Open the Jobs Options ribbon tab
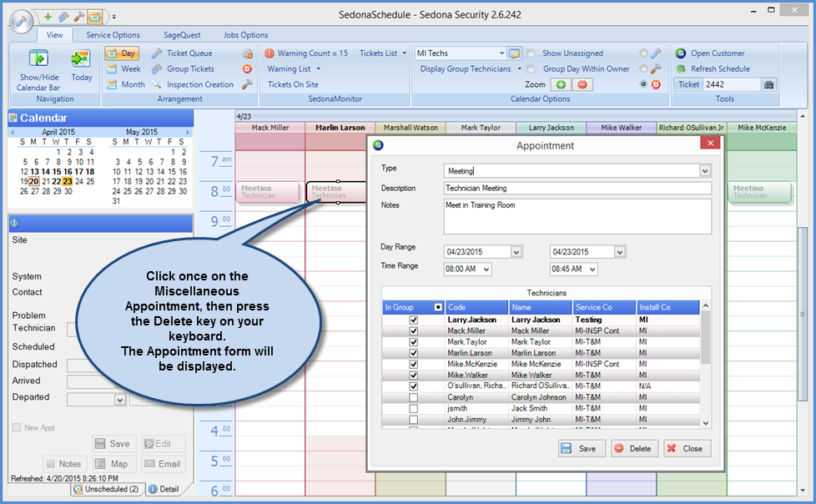 click(x=245, y=35)
